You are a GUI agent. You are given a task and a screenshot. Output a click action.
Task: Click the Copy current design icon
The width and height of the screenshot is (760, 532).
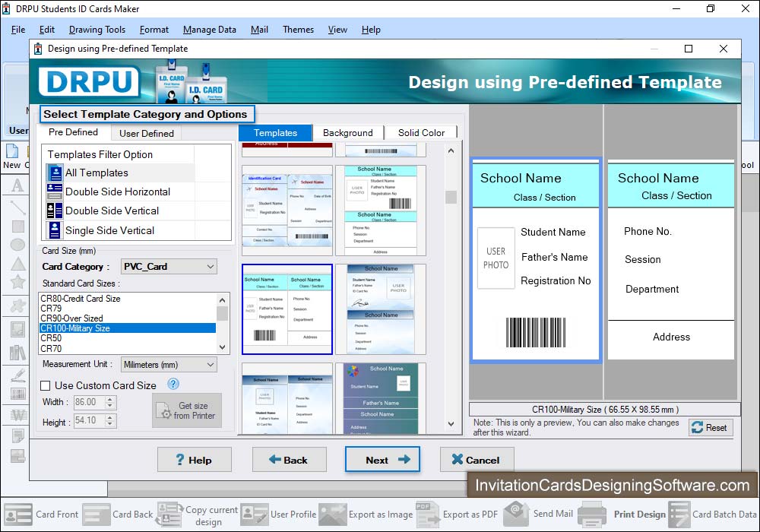(169, 515)
